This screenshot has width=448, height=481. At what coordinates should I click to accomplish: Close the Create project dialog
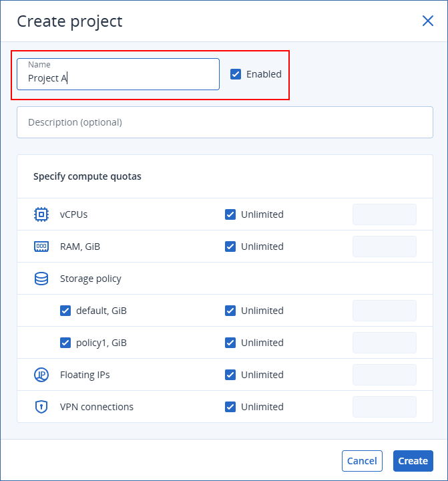click(x=428, y=21)
